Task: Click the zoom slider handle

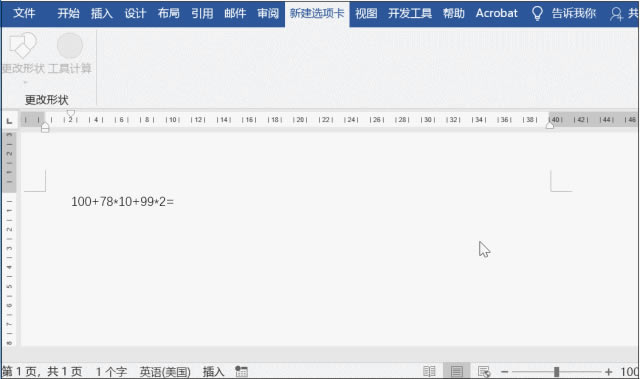Action: point(556,372)
